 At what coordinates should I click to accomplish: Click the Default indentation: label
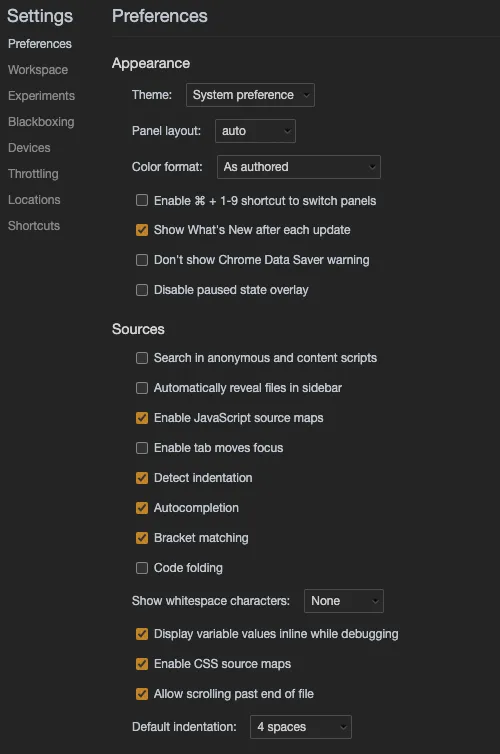184,727
